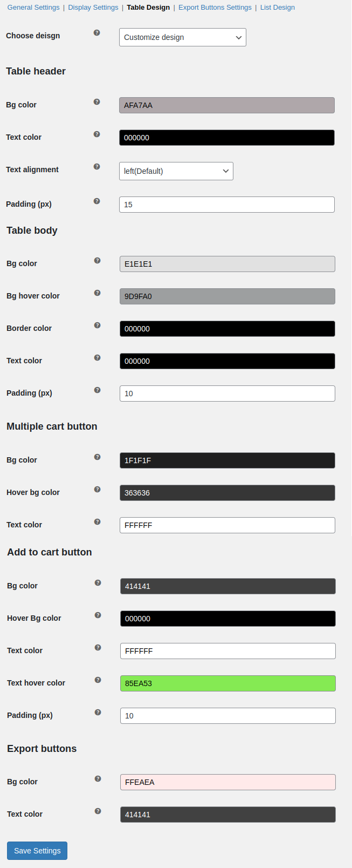Open the Export Buttons Settings tab

(x=215, y=7)
